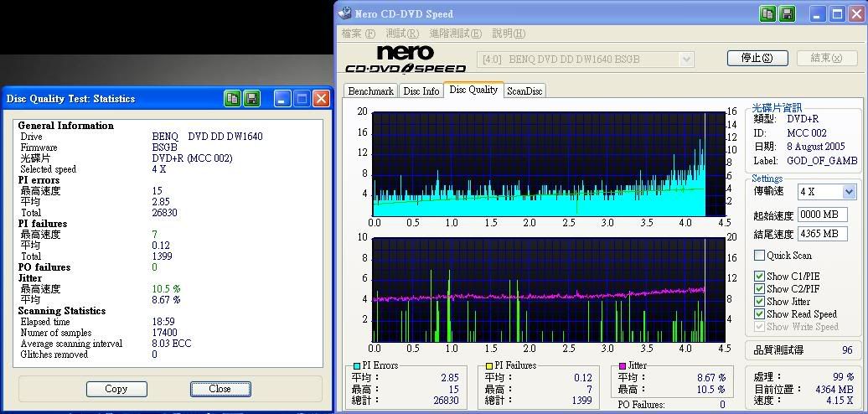Toggle Quick Scan checkbox
The image size is (868, 414).
pyautogui.click(x=759, y=256)
